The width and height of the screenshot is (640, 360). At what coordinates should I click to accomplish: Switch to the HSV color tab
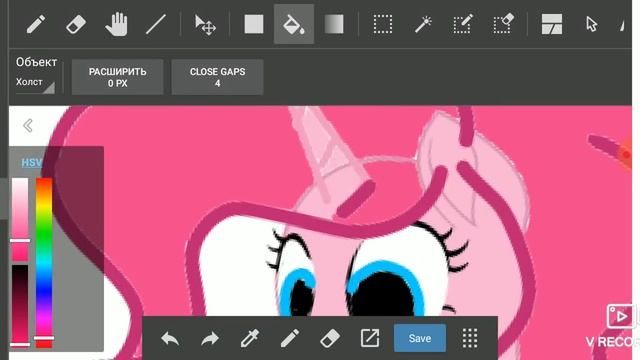tap(31, 162)
